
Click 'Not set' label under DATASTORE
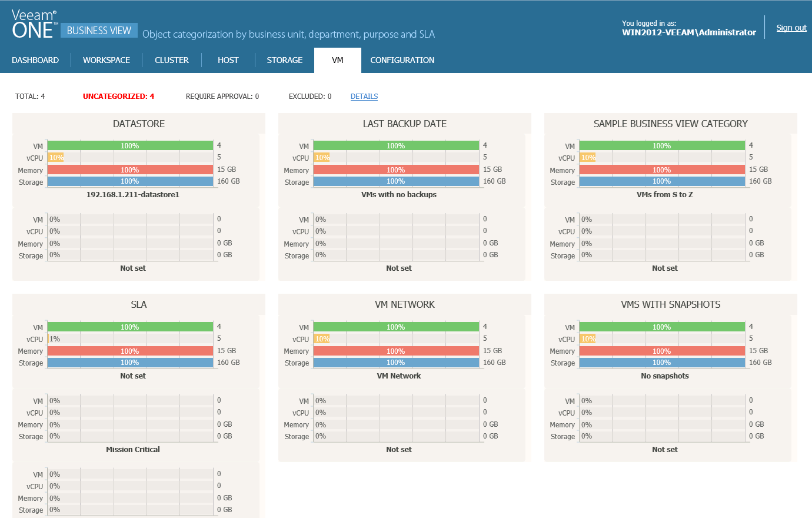pos(133,268)
